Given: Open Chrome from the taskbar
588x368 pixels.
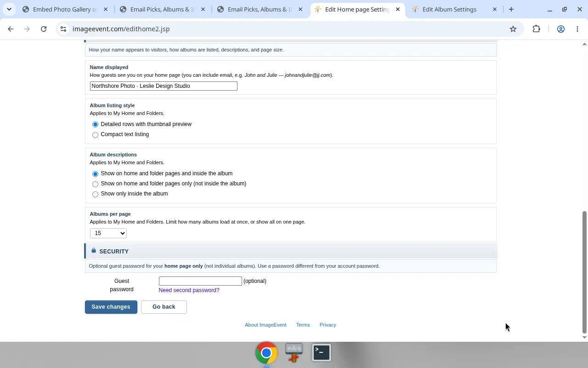Looking at the screenshot, I should point(266,353).
